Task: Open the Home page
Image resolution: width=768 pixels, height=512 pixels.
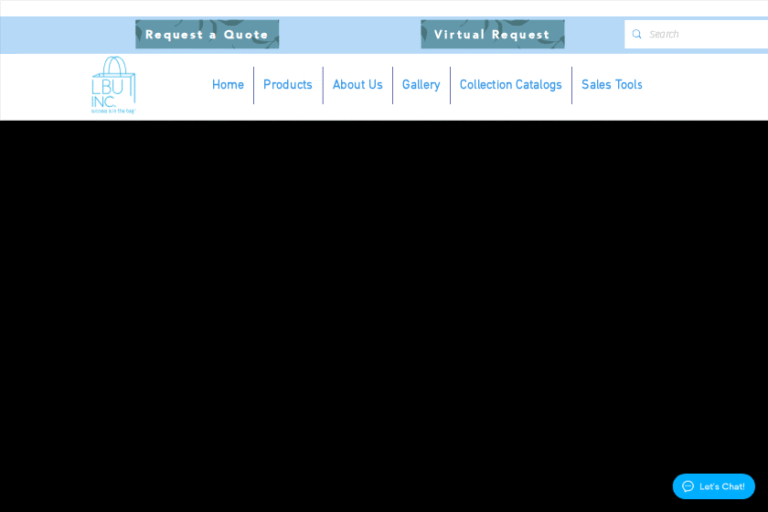Action: [227, 85]
